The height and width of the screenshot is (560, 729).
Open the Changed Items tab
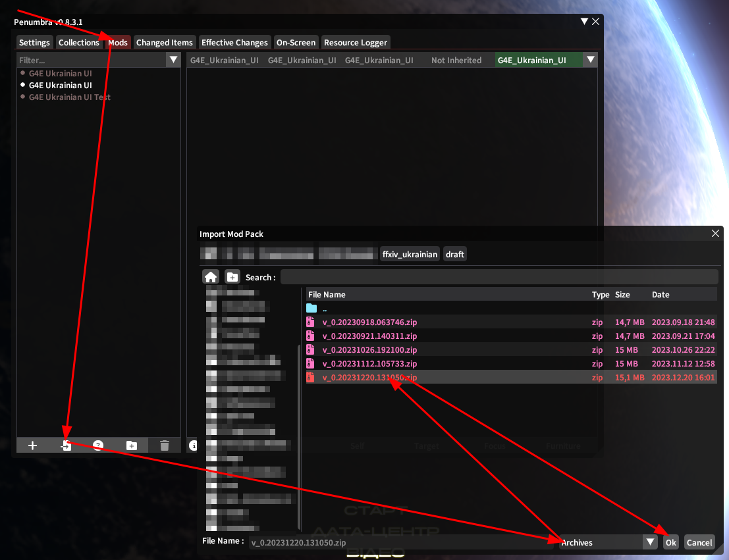click(165, 42)
